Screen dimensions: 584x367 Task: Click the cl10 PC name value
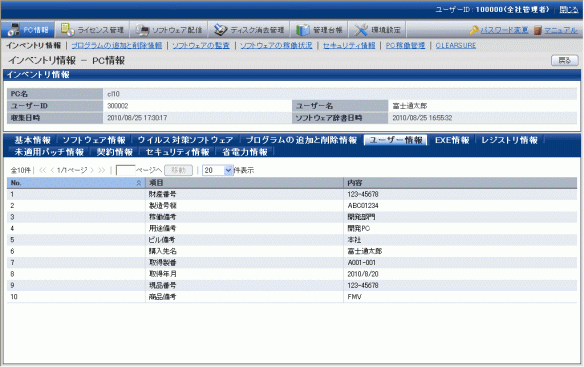(x=113, y=94)
